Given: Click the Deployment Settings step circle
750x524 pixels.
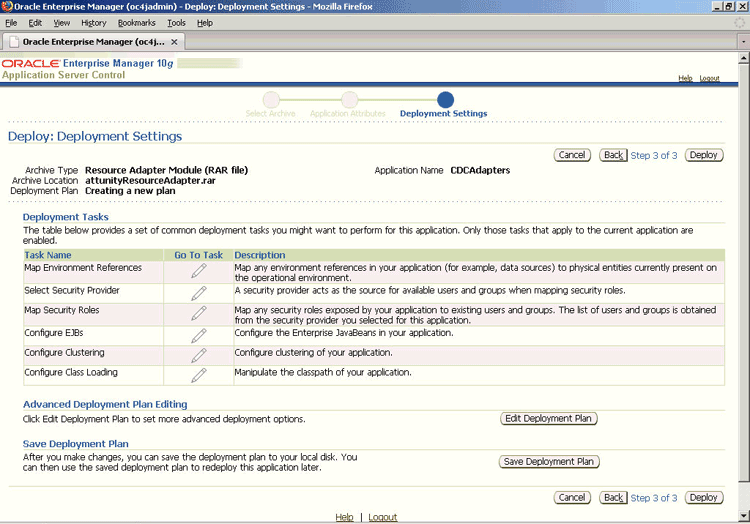Looking at the screenshot, I should [445, 99].
